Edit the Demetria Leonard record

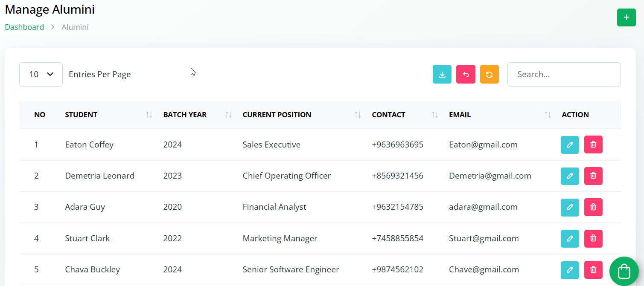[570, 176]
